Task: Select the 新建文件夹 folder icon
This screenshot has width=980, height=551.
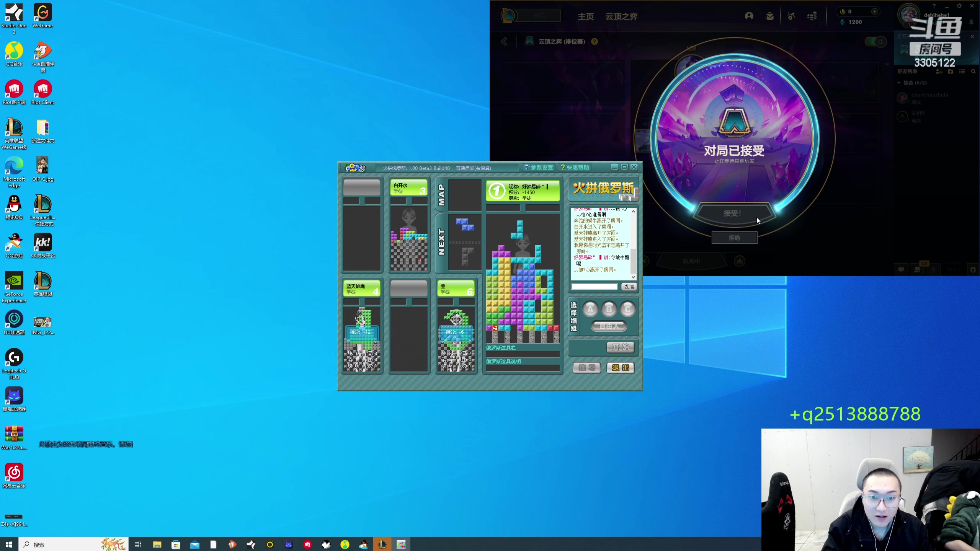Action: pos(42,131)
